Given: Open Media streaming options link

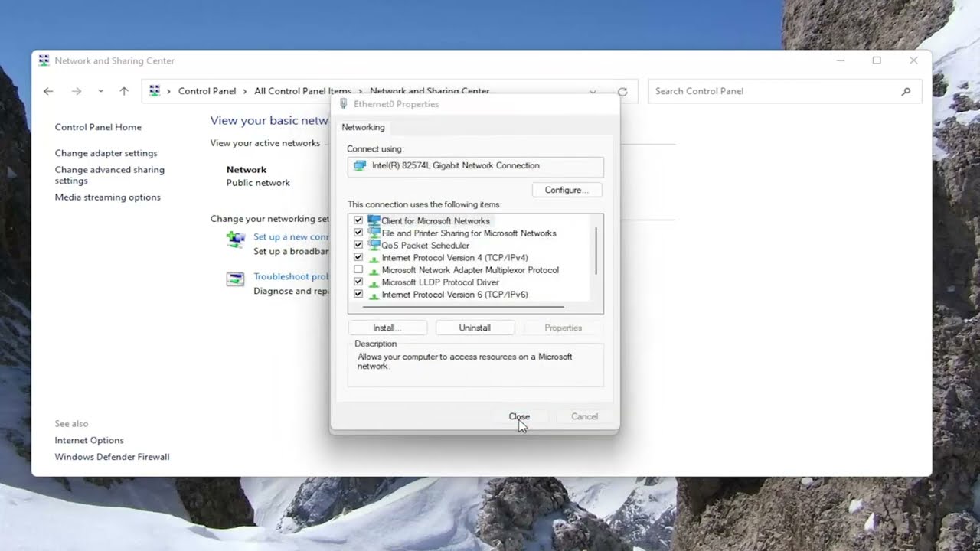Looking at the screenshot, I should coord(107,197).
